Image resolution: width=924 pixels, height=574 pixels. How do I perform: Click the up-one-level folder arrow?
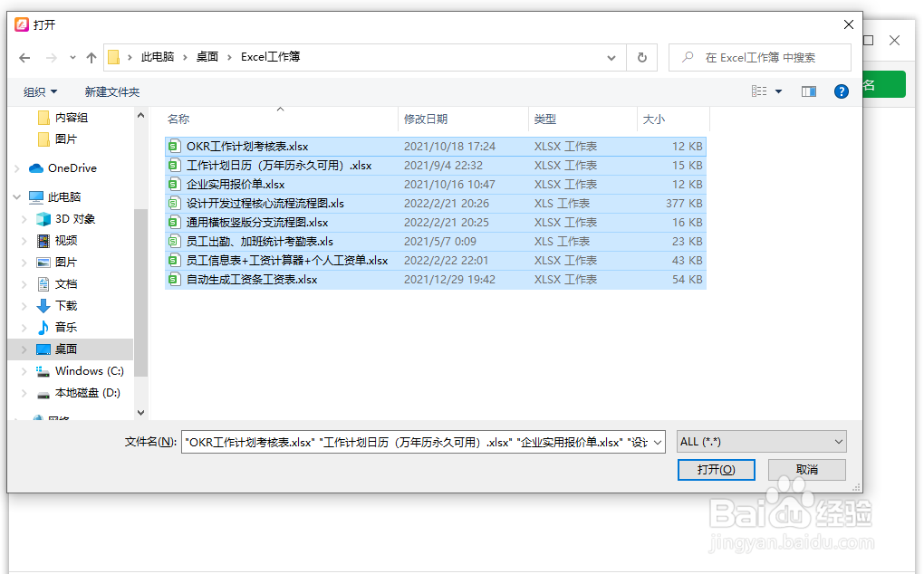[91, 56]
